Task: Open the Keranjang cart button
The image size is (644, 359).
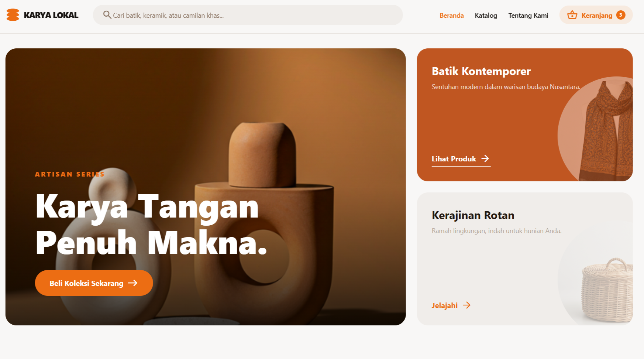Action: coord(596,15)
